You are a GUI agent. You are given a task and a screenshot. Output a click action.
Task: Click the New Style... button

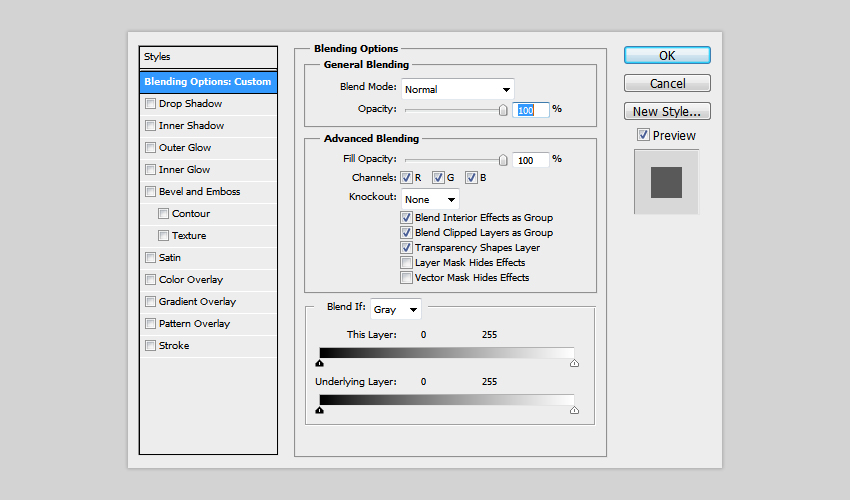[x=667, y=112]
